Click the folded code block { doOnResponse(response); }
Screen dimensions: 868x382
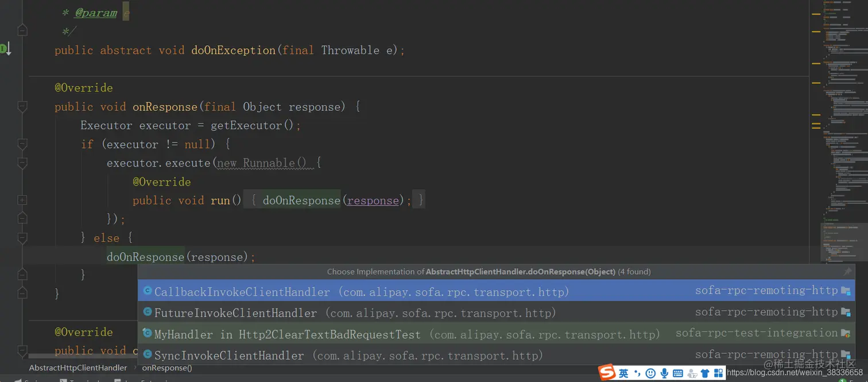click(x=334, y=200)
